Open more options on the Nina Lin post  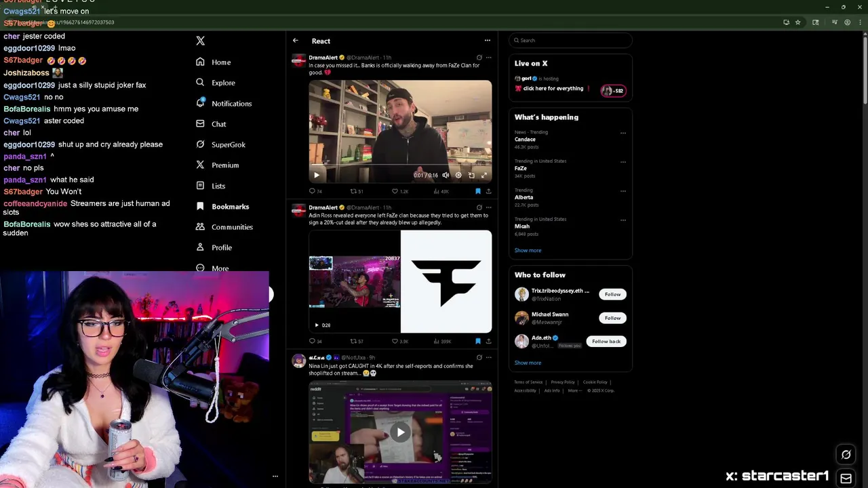click(x=488, y=357)
